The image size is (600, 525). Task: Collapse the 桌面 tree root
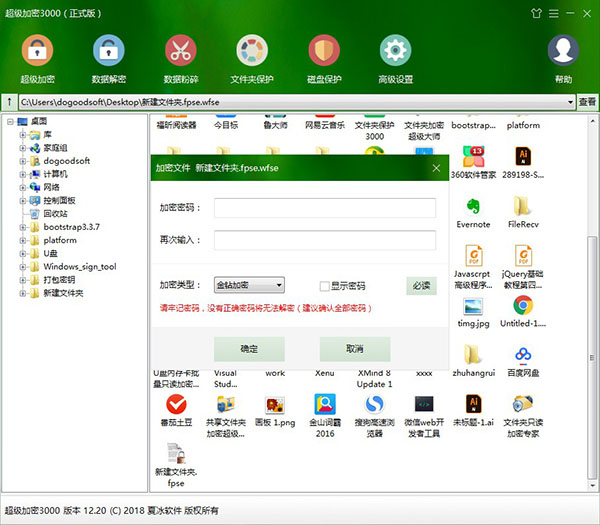coord(10,122)
